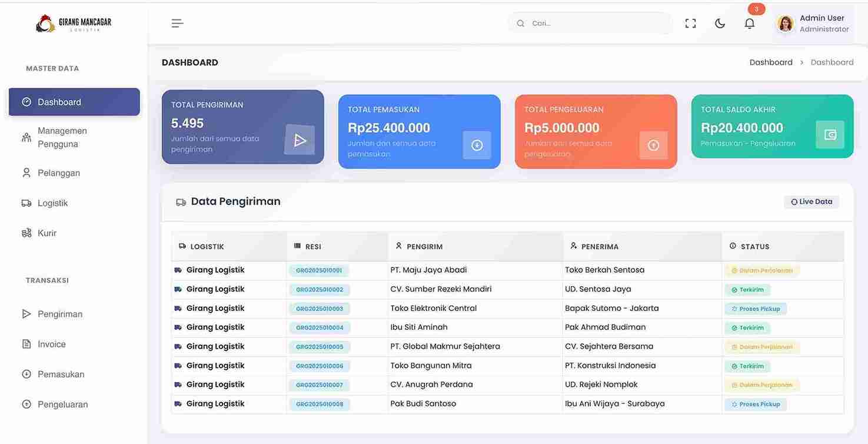Sort by the Pengirim column header
868x444 pixels.
pyautogui.click(x=424, y=247)
